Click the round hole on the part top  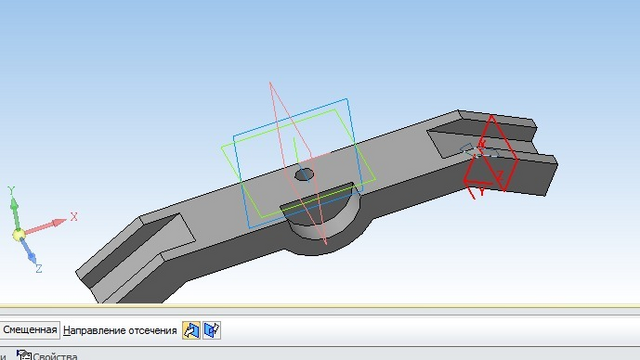[x=304, y=175]
